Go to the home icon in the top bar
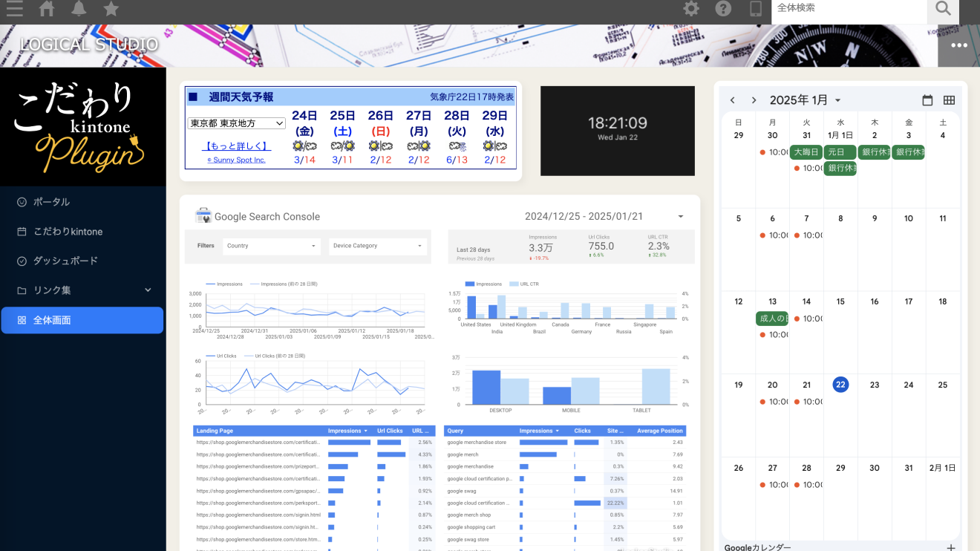Viewport: 980px width, 551px height. 47,9
